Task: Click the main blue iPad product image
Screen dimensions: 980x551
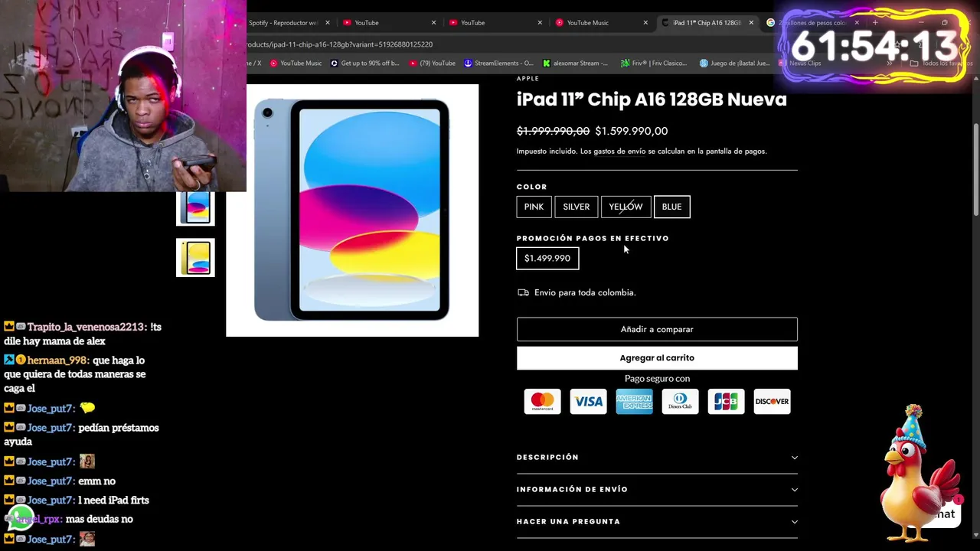Action: [352, 210]
